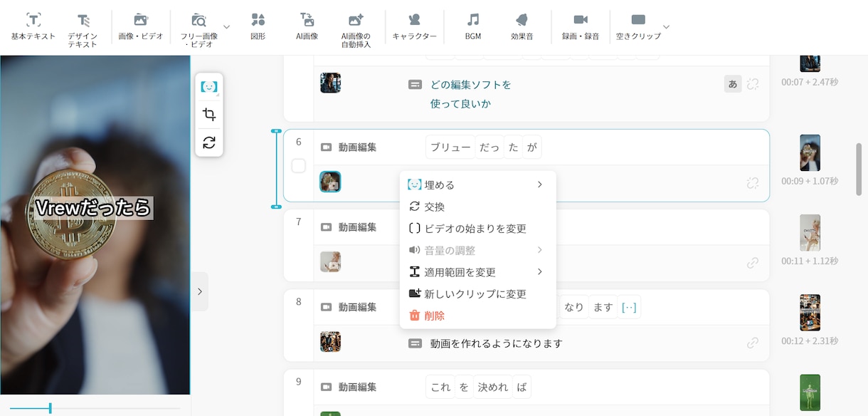
Task: Toggle link icon on clip 7 row
Action: 753,263
